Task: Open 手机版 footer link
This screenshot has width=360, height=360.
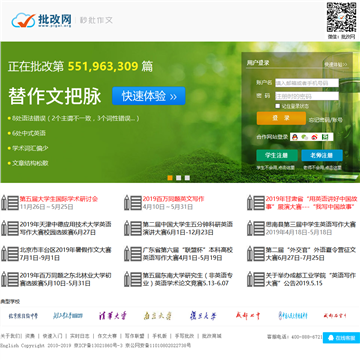Action: click(159, 336)
